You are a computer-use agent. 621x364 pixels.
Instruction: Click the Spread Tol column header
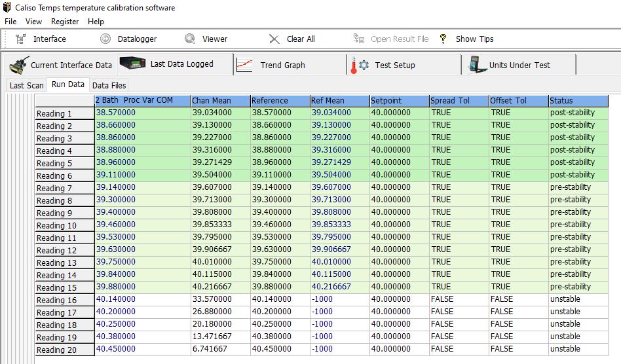click(x=459, y=101)
